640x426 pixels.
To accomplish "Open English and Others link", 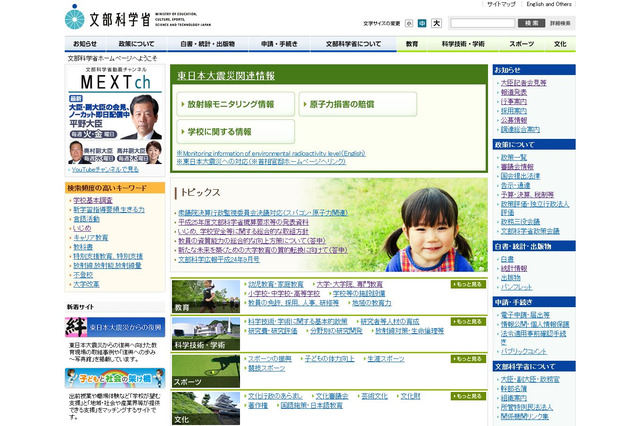I will coord(549,4).
